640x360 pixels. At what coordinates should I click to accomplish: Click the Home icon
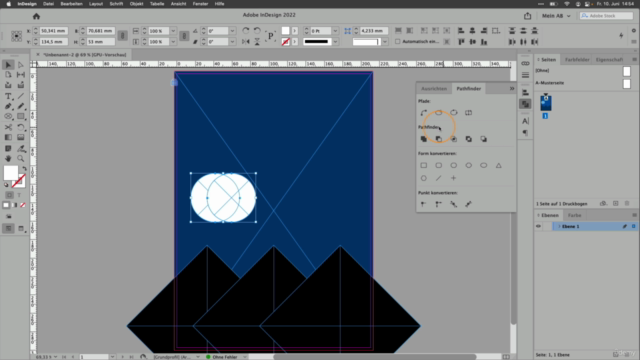[36, 16]
